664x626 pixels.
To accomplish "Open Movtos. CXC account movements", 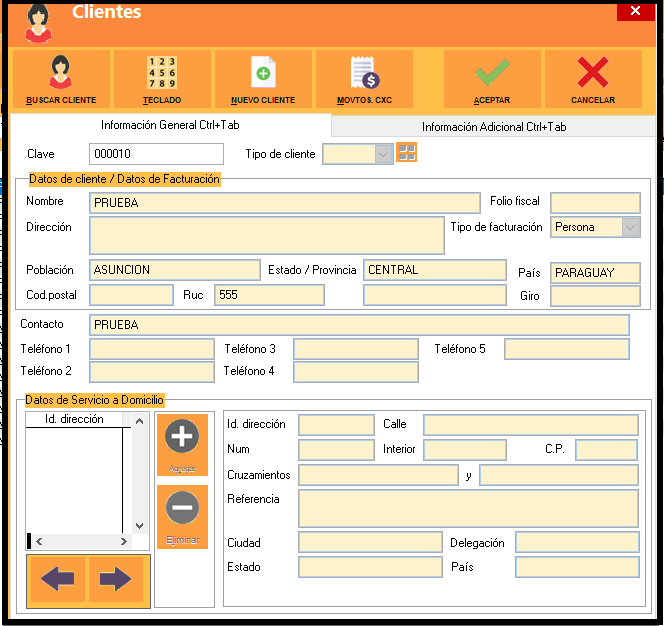I will pyautogui.click(x=364, y=79).
